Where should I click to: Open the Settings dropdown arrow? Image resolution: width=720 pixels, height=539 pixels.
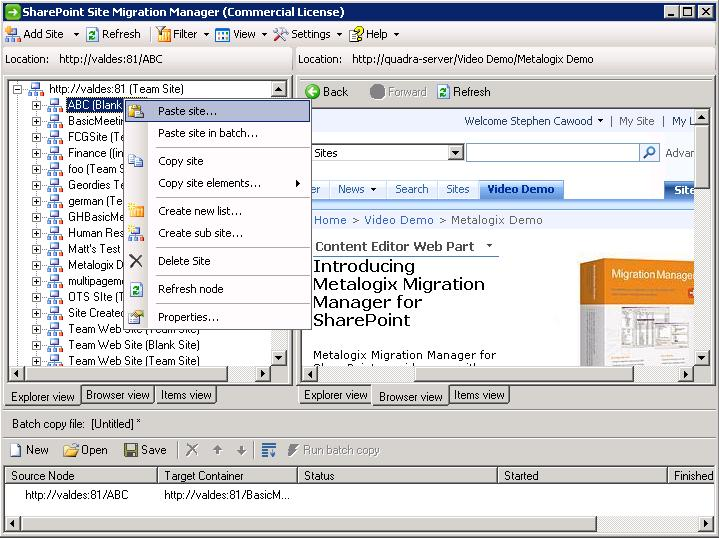[x=339, y=35]
